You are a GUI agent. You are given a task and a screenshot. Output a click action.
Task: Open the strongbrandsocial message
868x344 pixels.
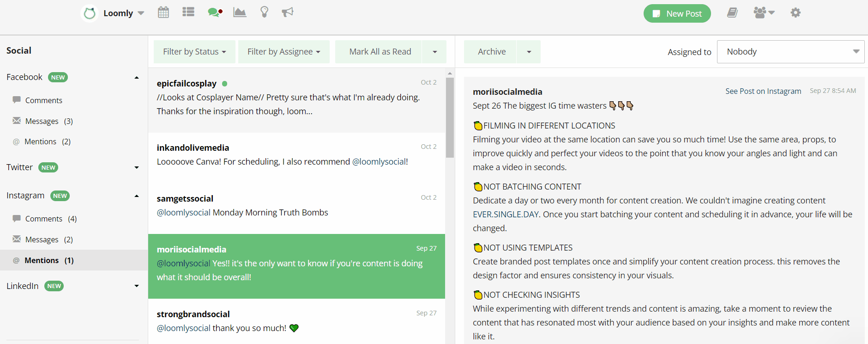click(296, 321)
